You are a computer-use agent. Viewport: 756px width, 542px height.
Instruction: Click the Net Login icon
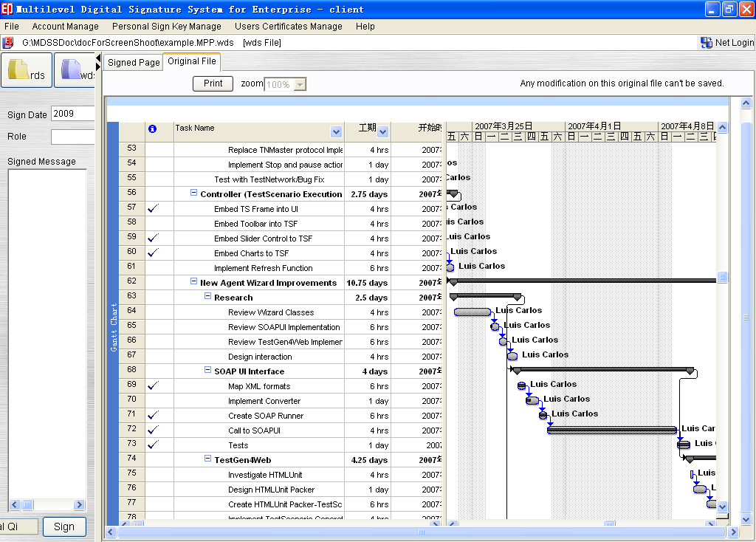click(x=707, y=43)
